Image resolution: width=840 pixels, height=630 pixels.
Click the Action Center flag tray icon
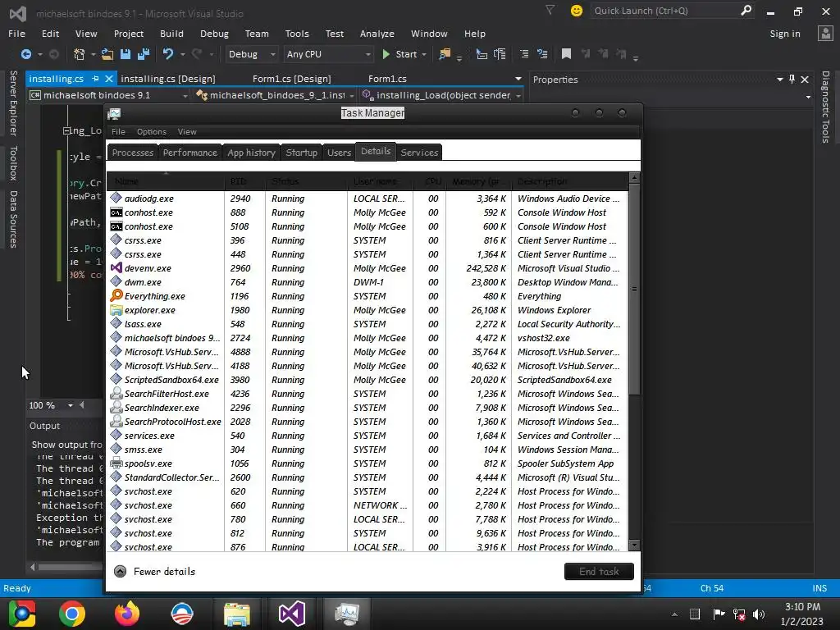pyautogui.click(x=719, y=614)
